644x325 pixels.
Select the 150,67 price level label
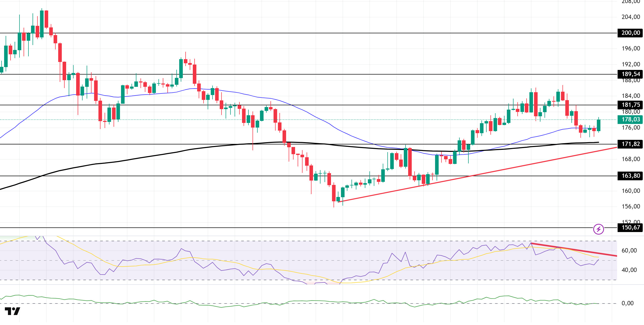[x=630, y=227]
